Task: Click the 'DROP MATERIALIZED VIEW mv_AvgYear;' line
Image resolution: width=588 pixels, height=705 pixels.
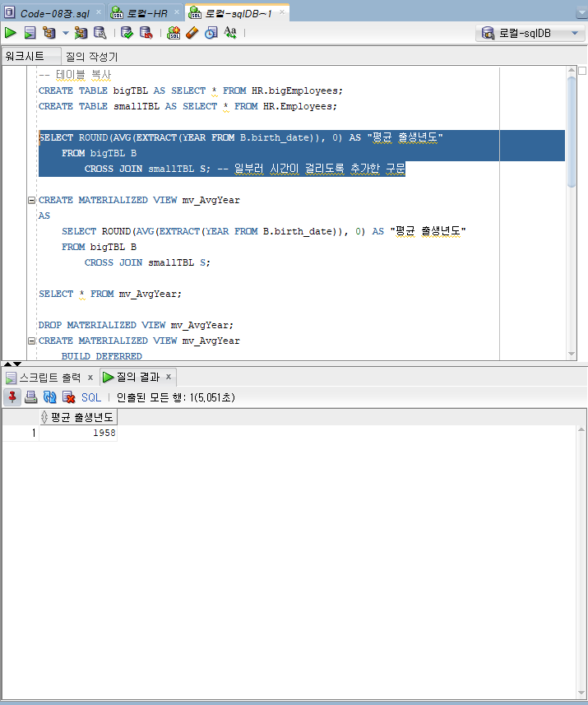Action: click(x=136, y=325)
